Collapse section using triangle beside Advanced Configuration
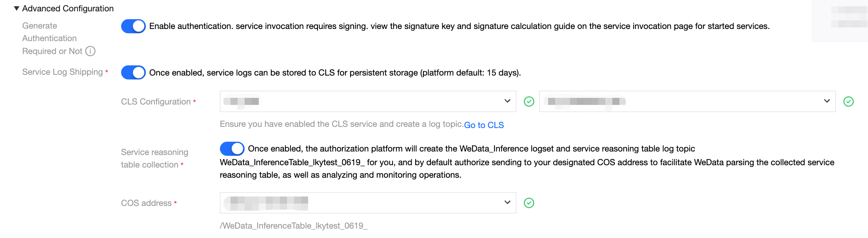 point(16,9)
